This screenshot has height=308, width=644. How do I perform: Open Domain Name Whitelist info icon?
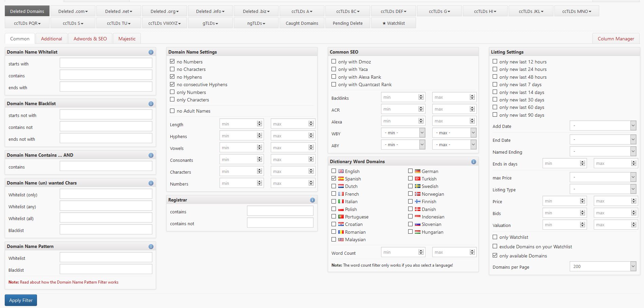pos(151,52)
